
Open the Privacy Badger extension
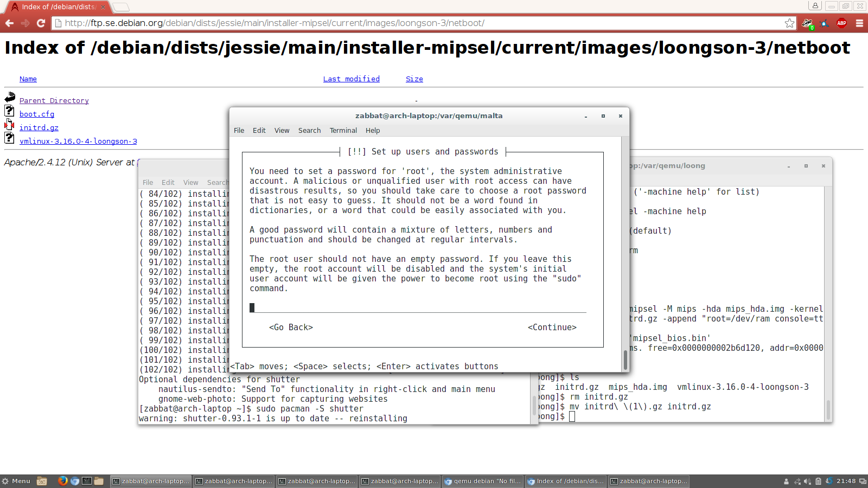click(807, 23)
